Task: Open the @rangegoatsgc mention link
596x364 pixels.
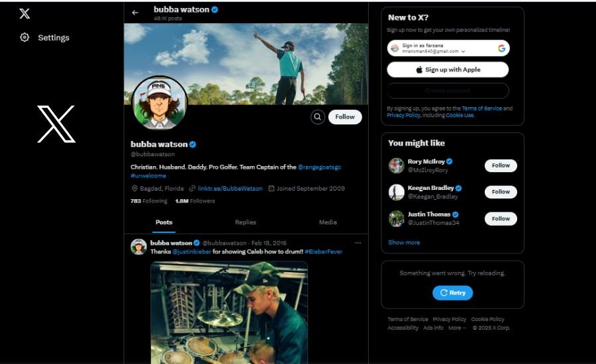Action: (319, 167)
